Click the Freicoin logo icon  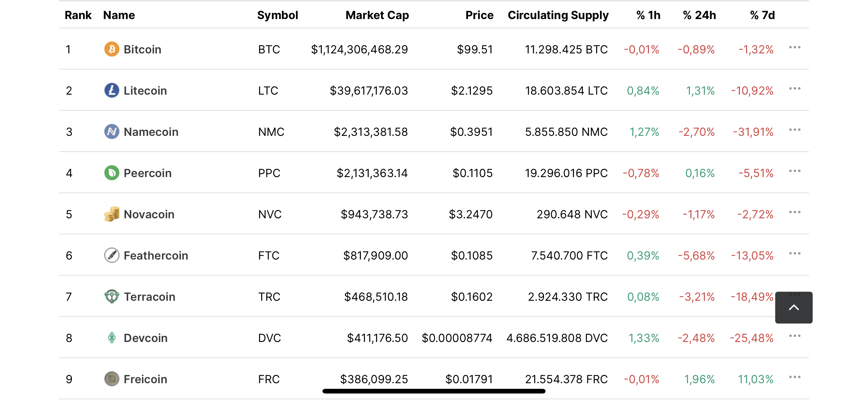[x=112, y=379]
